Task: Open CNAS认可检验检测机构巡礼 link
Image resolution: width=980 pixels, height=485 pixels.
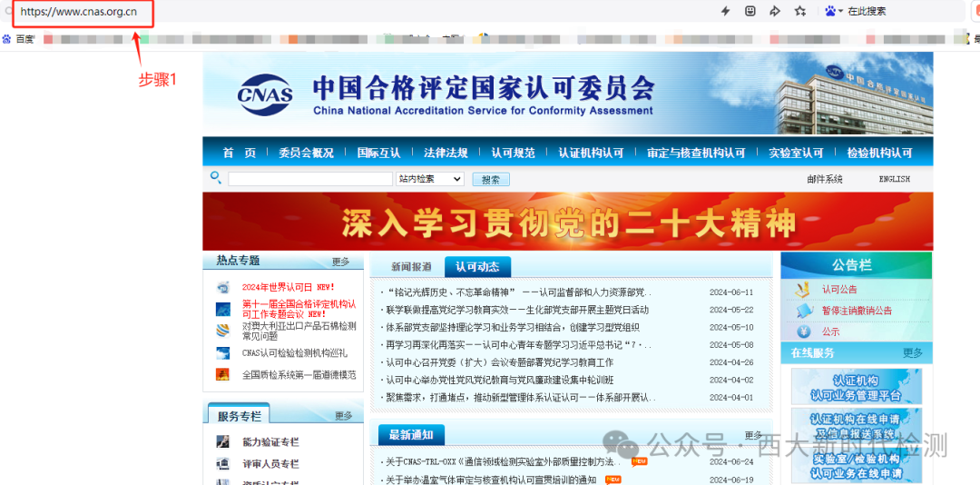Action: click(x=294, y=353)
